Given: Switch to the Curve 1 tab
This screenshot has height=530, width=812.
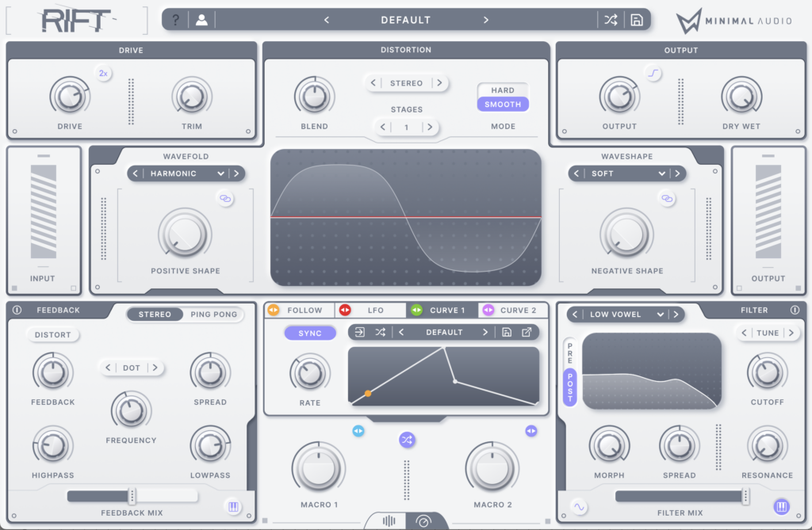Looking at the screenshot, I should point(442,310).
